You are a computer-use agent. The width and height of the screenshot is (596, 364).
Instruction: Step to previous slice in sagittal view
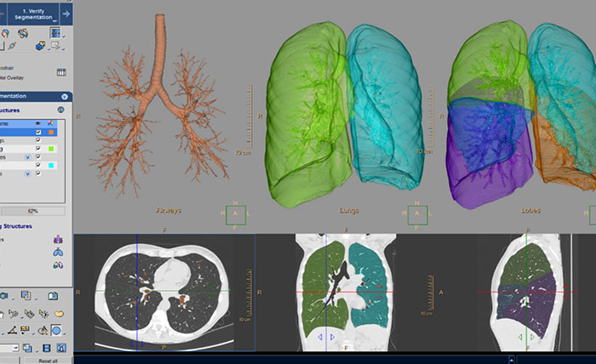(520, 337)
